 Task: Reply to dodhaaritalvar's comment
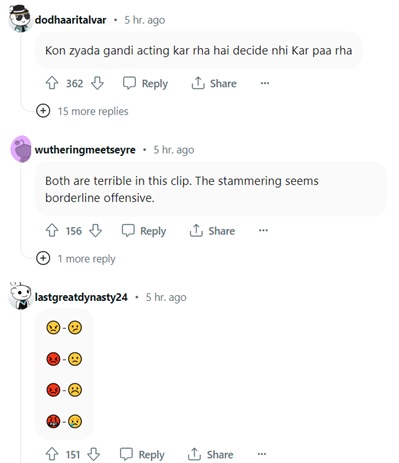(145, 83)
